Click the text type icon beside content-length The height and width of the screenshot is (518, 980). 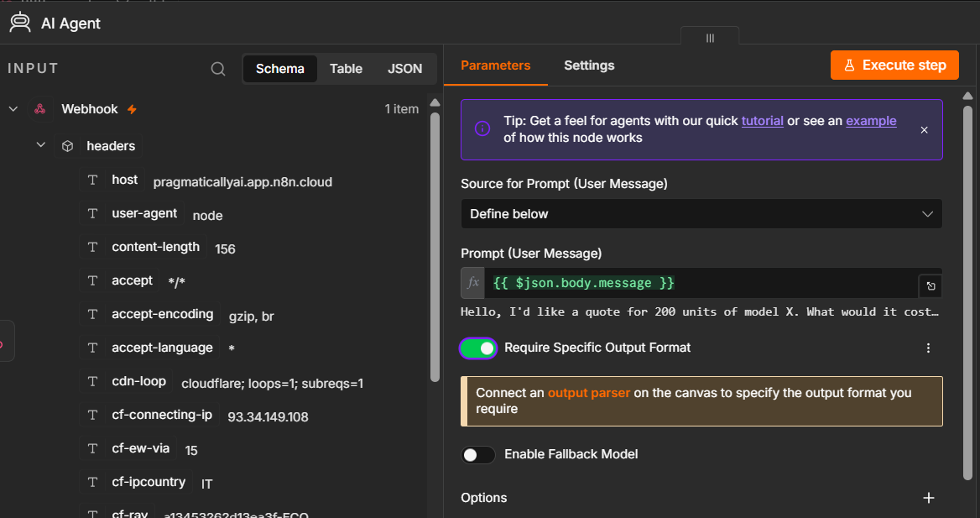coord(92,247)
